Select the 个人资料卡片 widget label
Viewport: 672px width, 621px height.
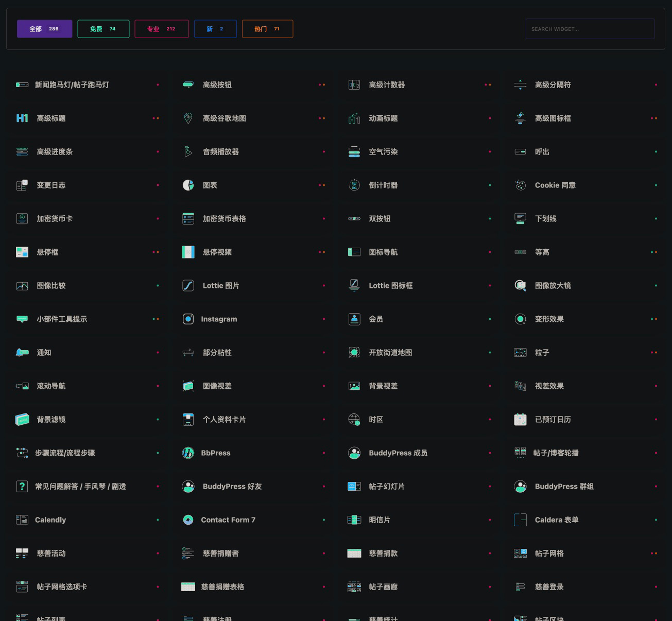point(225,419)
